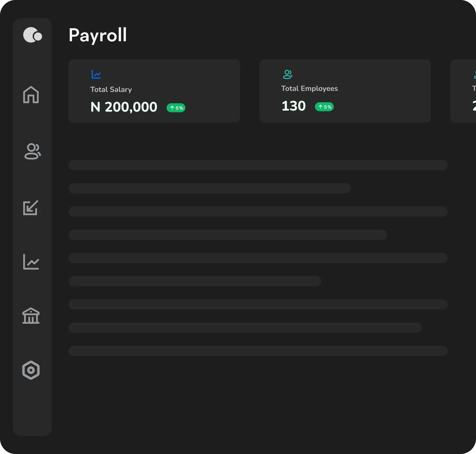Select the arrow-in-box icon in the sidebar
Image resolution: width=476 pixels, height=454 pixels.
pos(31,208)
